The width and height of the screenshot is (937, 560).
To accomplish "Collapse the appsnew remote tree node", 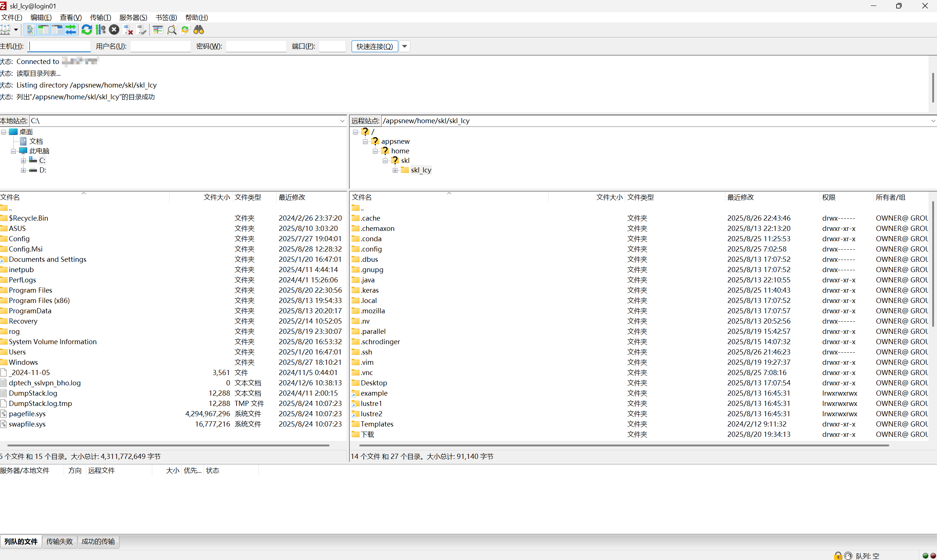I will click(x=365, y=142).
